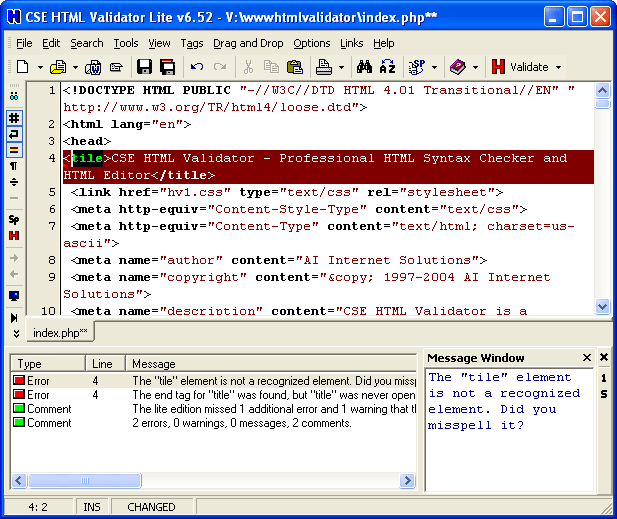Click the Message column header
This screenshot has height=519, width=617.
coord(153,364)
